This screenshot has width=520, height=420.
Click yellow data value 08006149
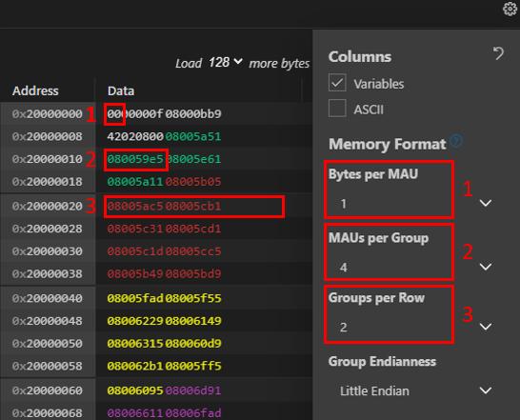(193, 321)
